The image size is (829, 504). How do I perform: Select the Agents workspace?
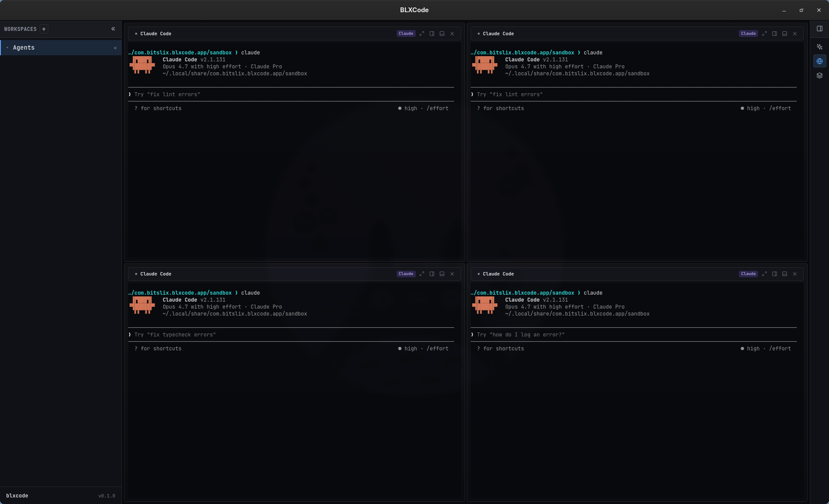point(61,47)
